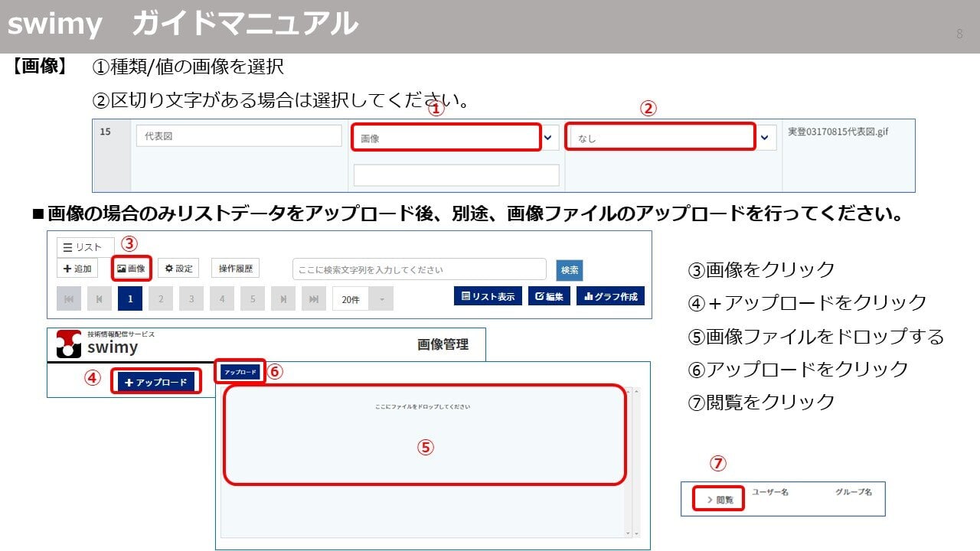This screenshot has width=980, height=551.
Task: Go to the previous results page
Action: pos(100,299)
